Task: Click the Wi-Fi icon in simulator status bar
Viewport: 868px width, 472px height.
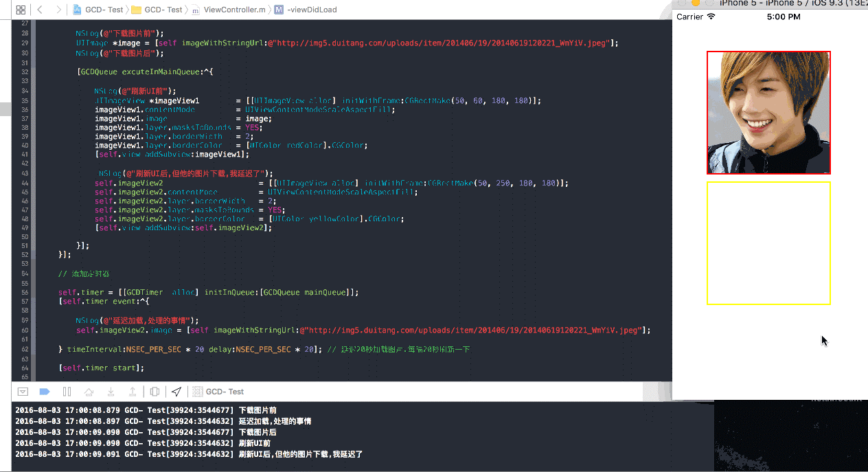Action: coord(711,16)
